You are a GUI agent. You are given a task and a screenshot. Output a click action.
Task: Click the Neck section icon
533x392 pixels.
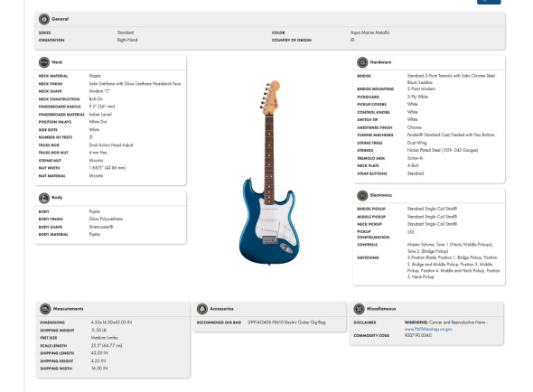(44, 62)
